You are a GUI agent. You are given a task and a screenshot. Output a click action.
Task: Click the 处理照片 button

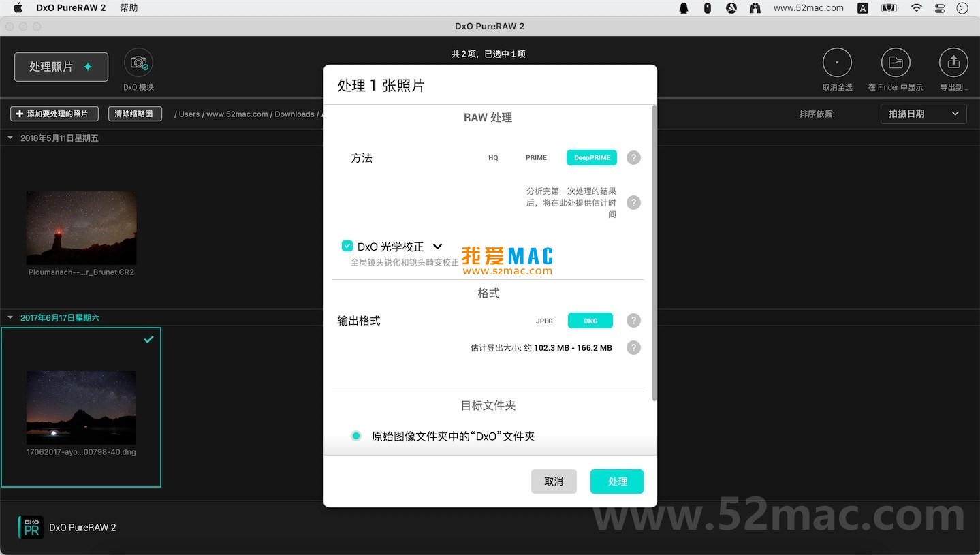pyautogui.click(x=61, y=67)
